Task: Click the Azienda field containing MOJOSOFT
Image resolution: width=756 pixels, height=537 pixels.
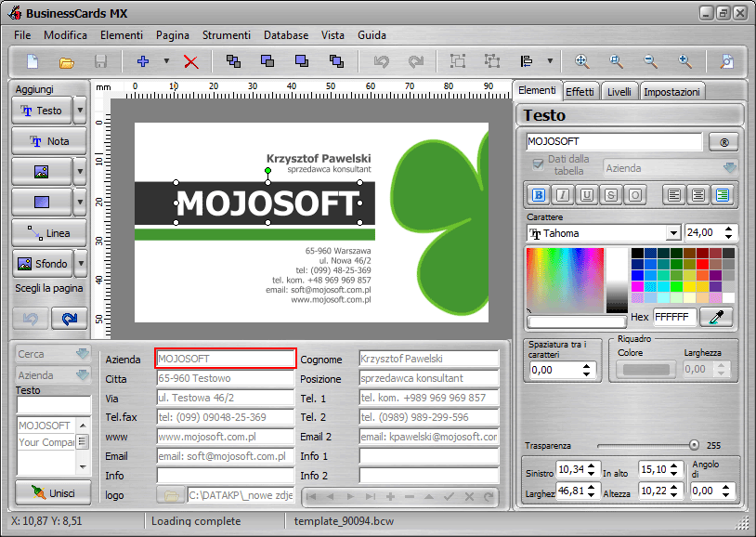Action: tap(225, 359)
